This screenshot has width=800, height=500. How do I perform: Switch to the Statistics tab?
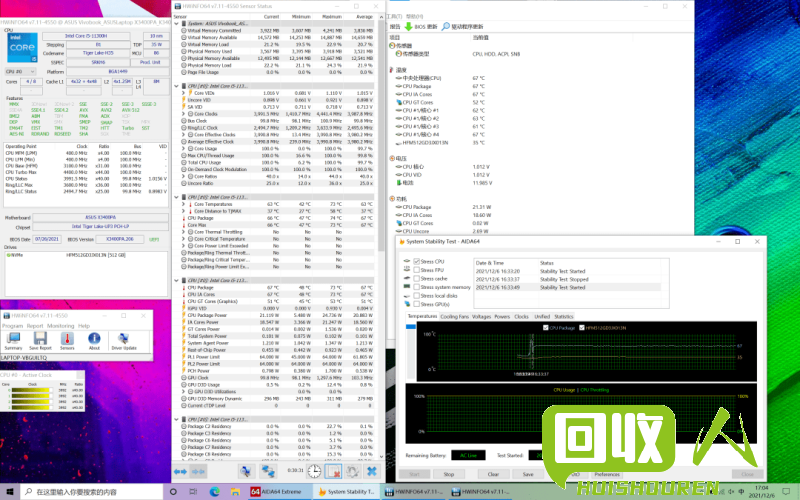click(564, 317)
